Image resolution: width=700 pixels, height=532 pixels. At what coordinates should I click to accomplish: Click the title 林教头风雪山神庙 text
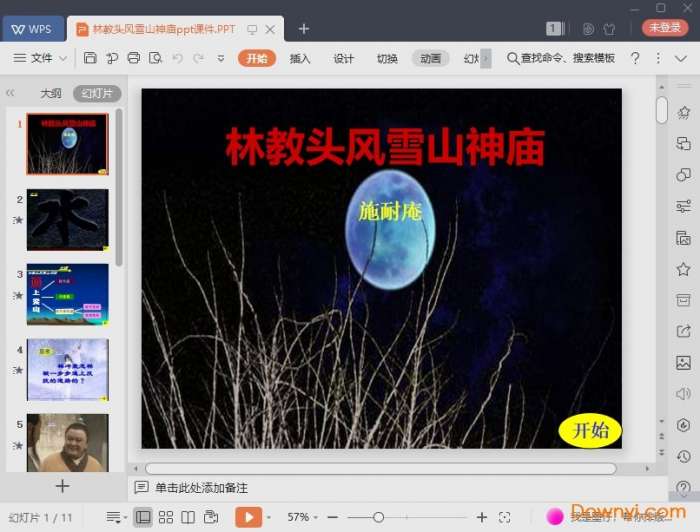(x=385, y=147)
